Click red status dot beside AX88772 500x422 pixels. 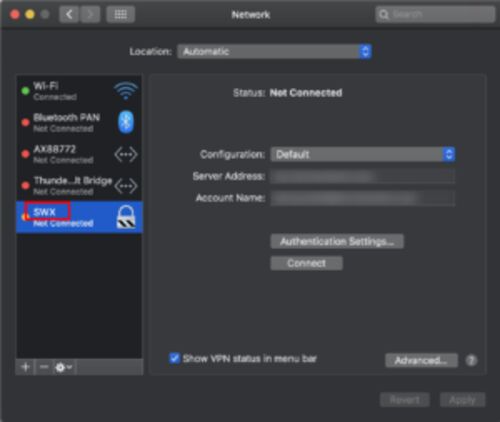(x=25, y=154)
